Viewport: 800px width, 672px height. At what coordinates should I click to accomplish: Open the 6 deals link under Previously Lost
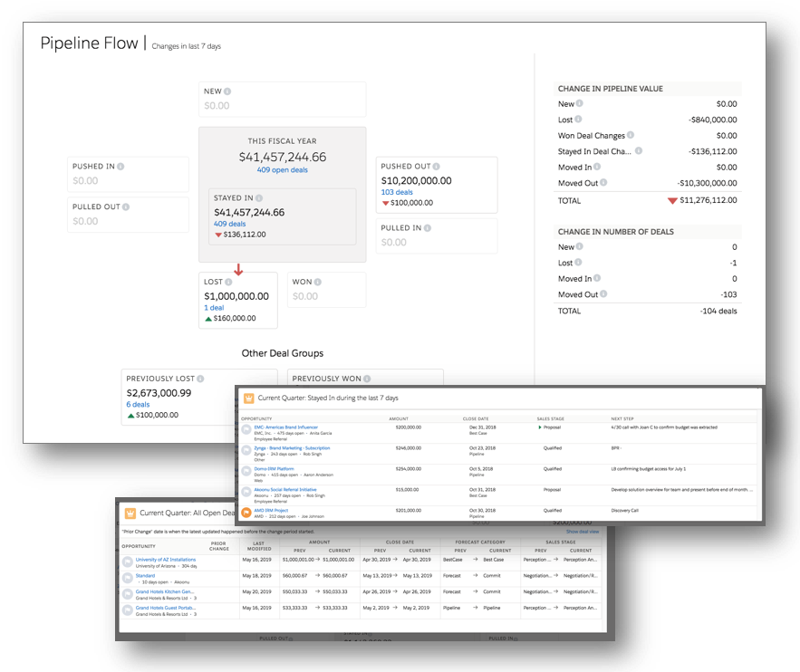138,405
